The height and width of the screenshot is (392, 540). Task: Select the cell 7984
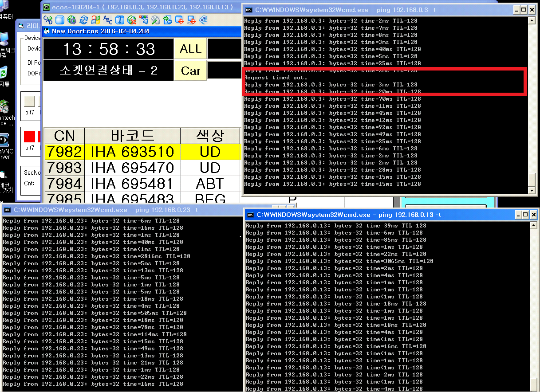(x=64, y=184)
